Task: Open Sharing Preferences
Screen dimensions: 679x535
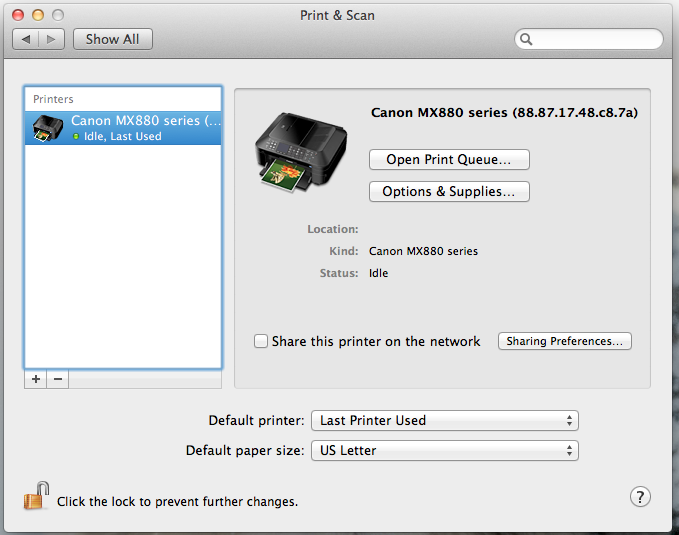Action: [x=565, y=341]
